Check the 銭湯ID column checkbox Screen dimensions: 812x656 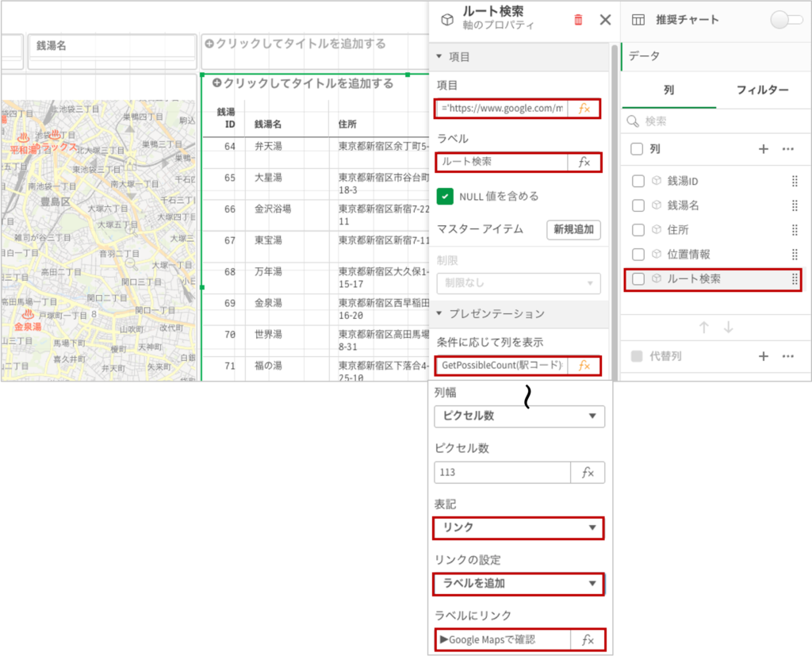click(x=638, y=182)
